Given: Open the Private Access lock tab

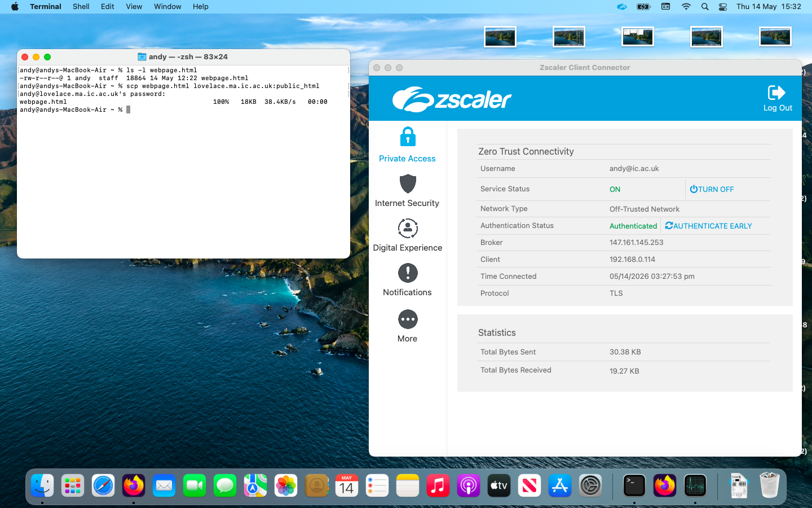Looking at the screenshot, I should pos(407,145).
